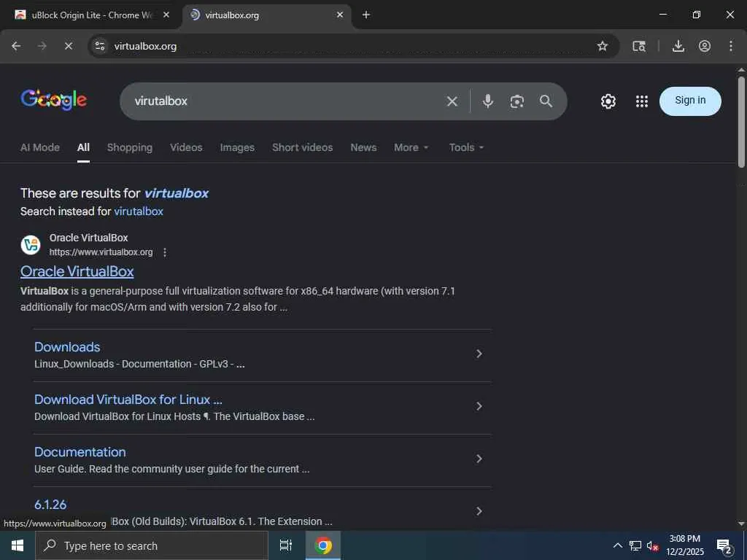
Task: Open Chrome downloads icon
Action: click(678, 46)
